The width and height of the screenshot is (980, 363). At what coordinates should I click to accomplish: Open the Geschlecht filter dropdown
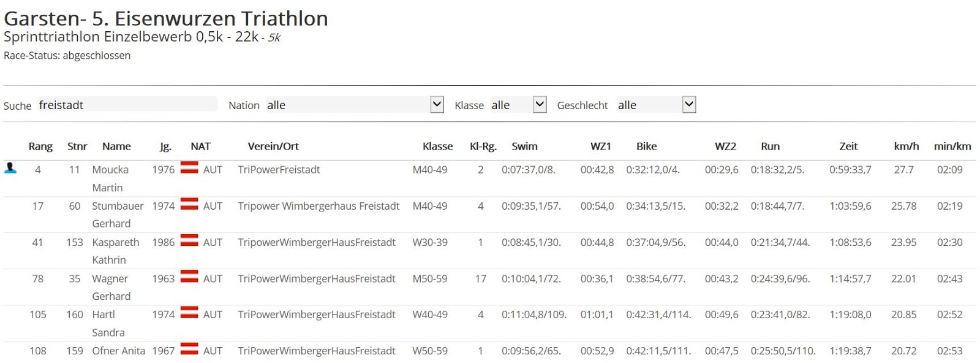point(655,105)
